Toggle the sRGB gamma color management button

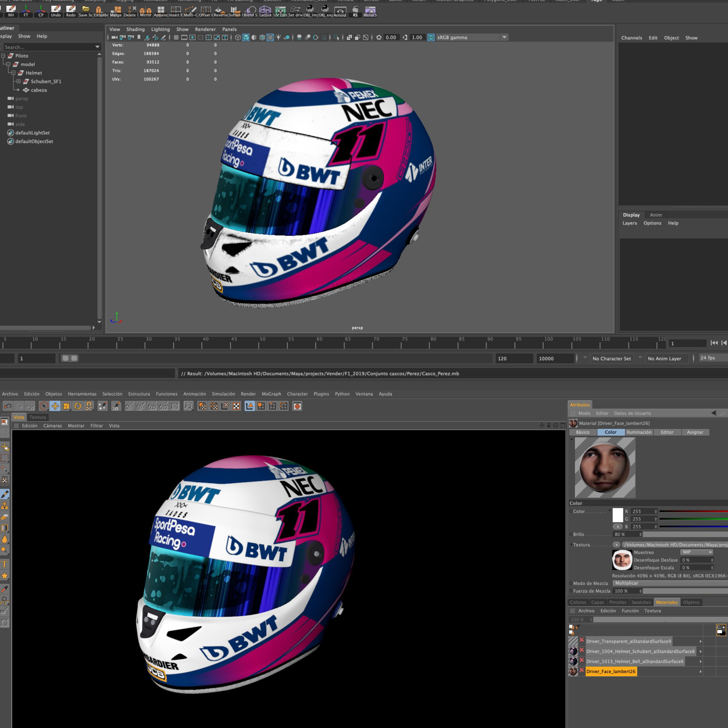click(x=431, y=37)
